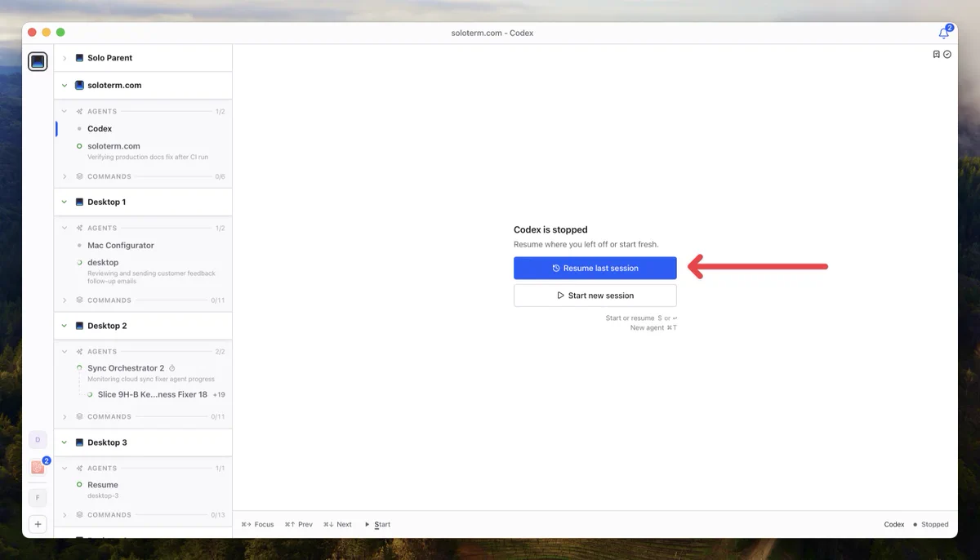
Task: Collapse the soloterm.com project
Action: click(65, 85)
